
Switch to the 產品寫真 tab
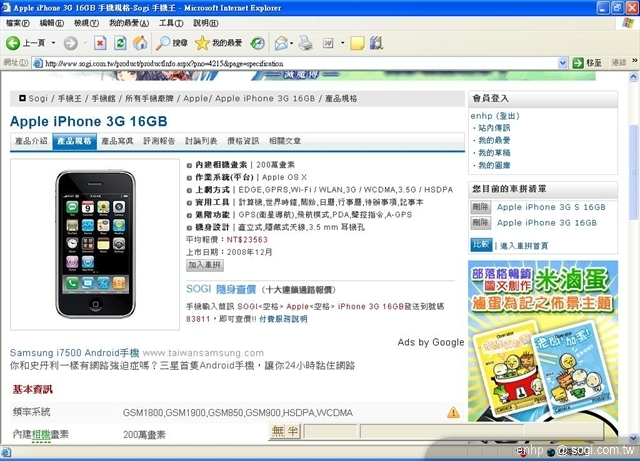pos(117,141)
